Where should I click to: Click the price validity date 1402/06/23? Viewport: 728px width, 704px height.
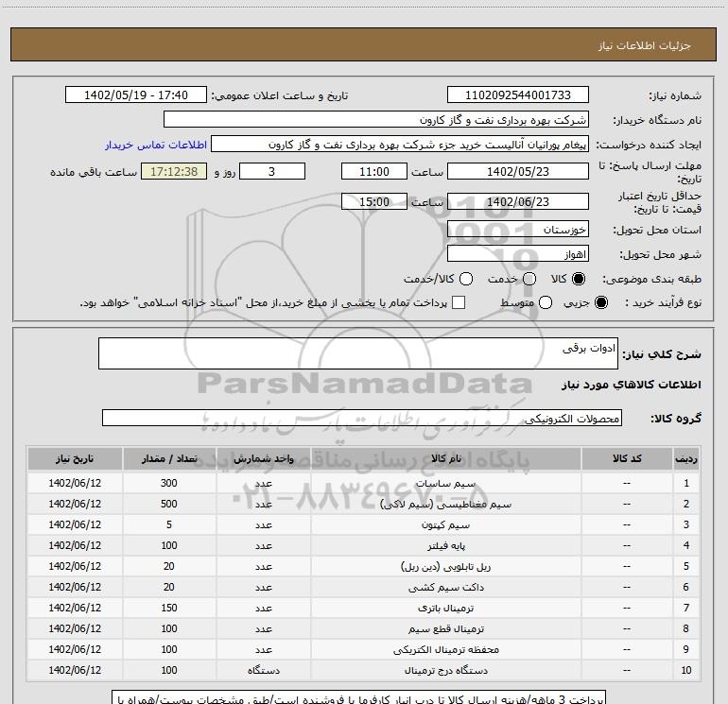[518, 201]
